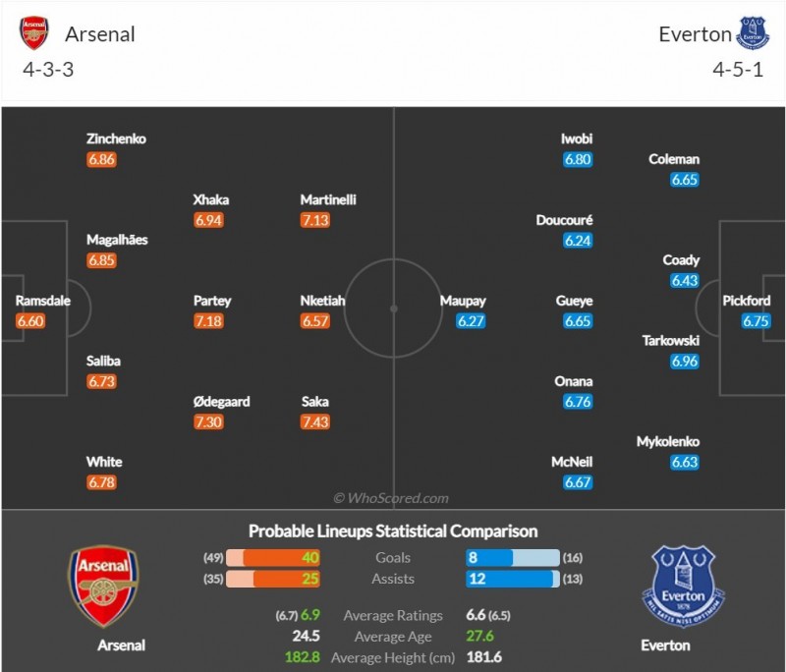
Task: Click the Arsenal team name in header
Action: point(100,34)
